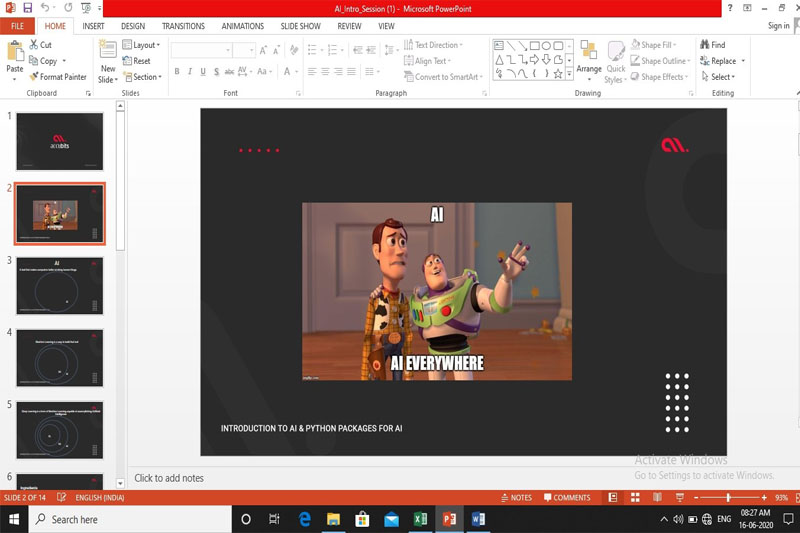Switch to the ANIMATIONS tab
This screenshot has width=800, height=533.
point(244,26)
